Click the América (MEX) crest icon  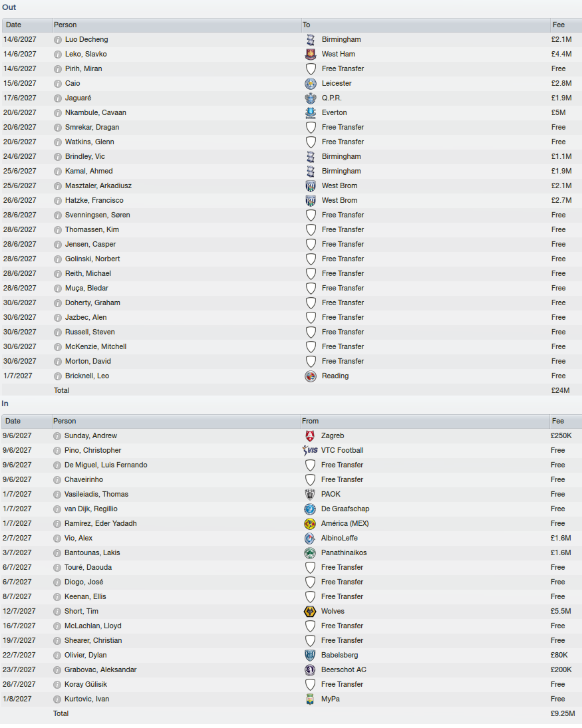(310, 524)
